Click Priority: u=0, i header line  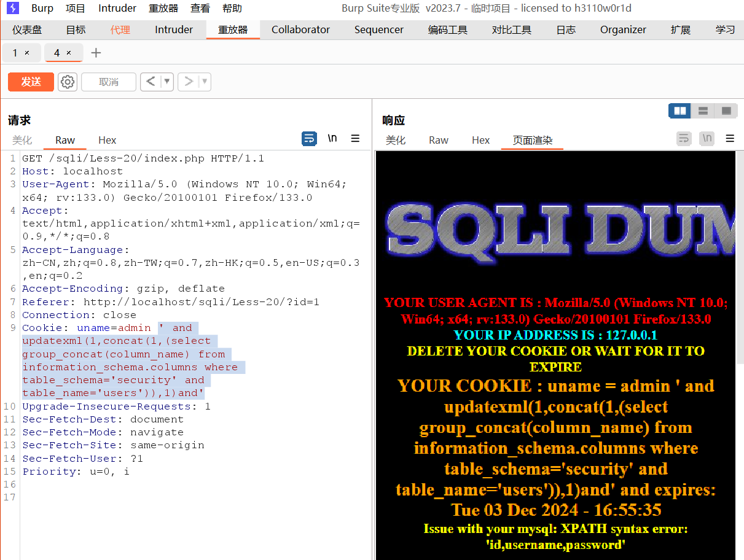point(76,472)
